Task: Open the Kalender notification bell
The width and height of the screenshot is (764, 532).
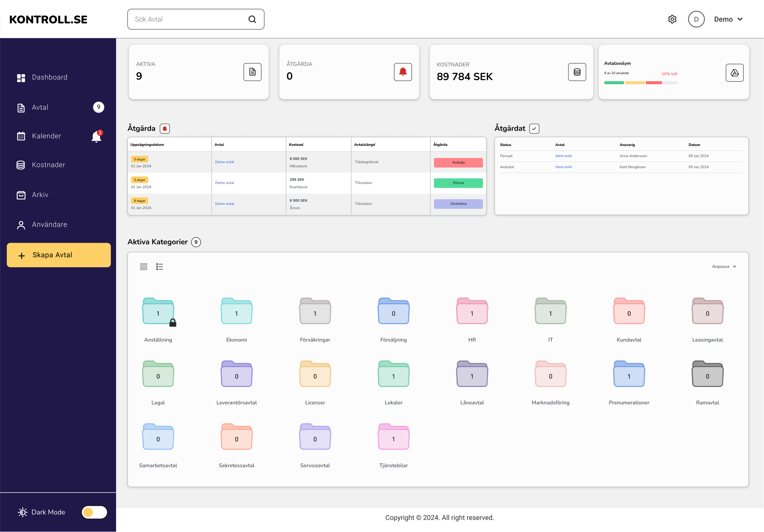Action: click(x=96, y=137)
